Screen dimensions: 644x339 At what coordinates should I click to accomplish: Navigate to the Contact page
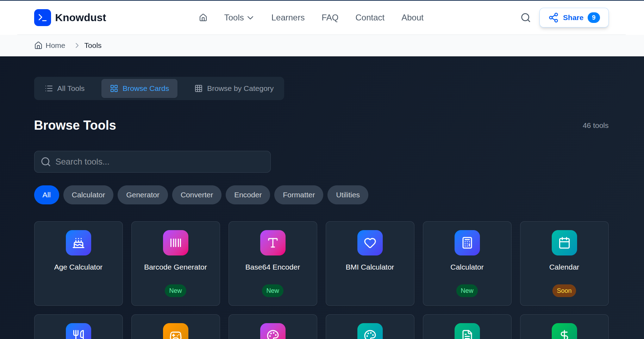point(370,18)
